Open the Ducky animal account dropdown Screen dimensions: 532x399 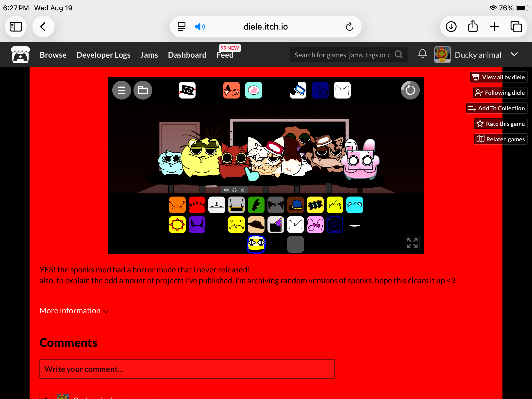tap(514, 54)
